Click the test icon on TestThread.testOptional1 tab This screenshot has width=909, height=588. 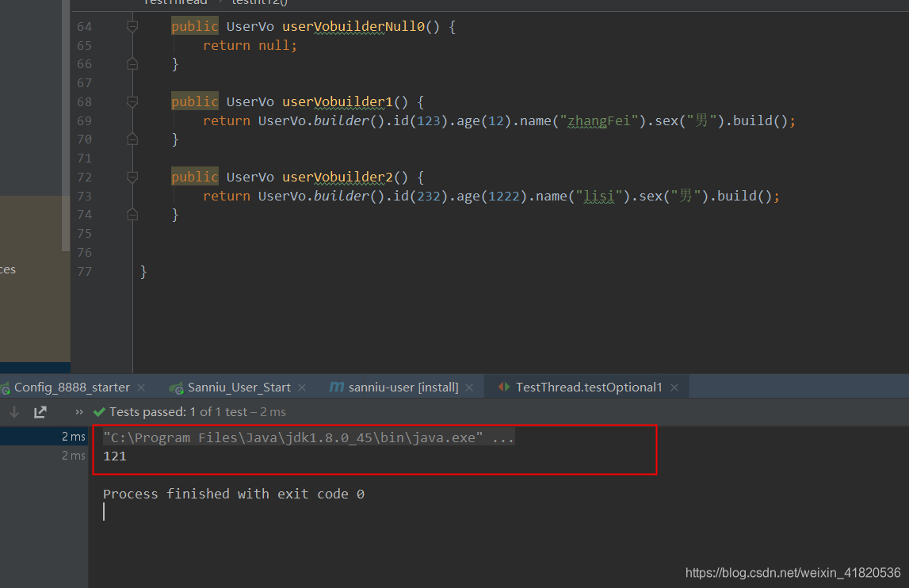pos(504,387)
